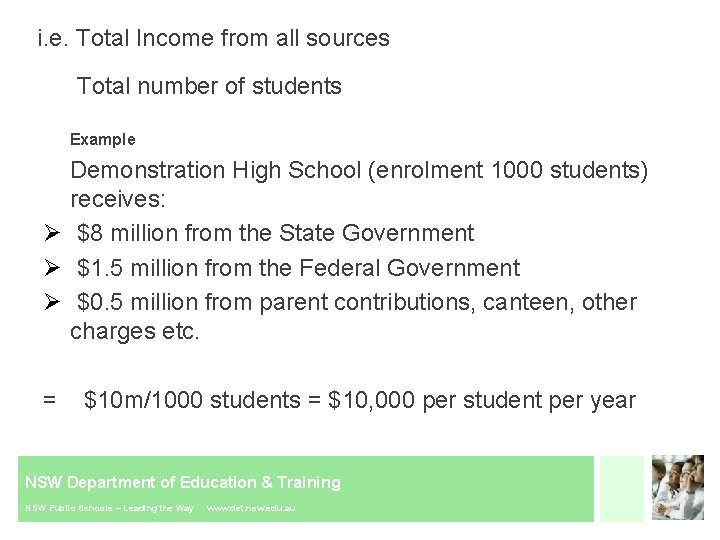Click the 'receives:' word under school name

118,199
